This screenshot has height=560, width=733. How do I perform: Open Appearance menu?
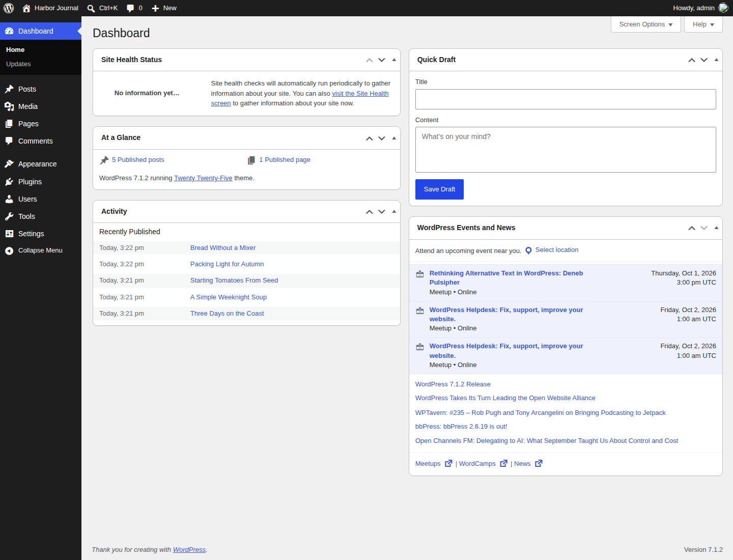[41, 164]
